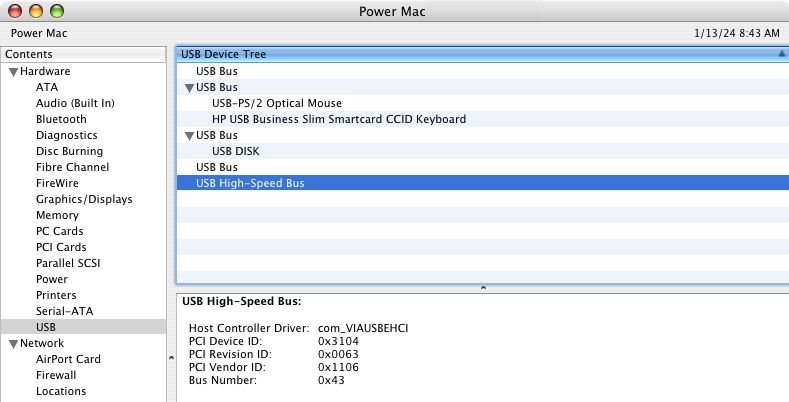
Task: Open Disc Burning section
Action: coord(69,151)
